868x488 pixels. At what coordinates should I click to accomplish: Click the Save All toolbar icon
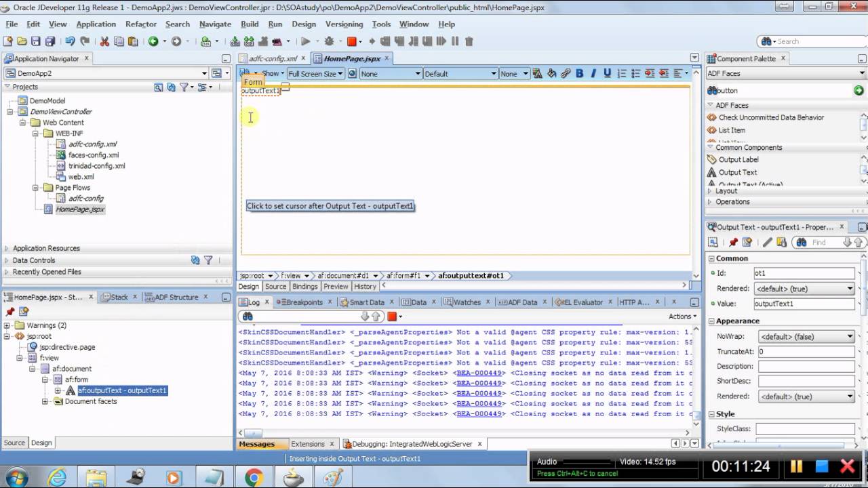click(50, 41)
